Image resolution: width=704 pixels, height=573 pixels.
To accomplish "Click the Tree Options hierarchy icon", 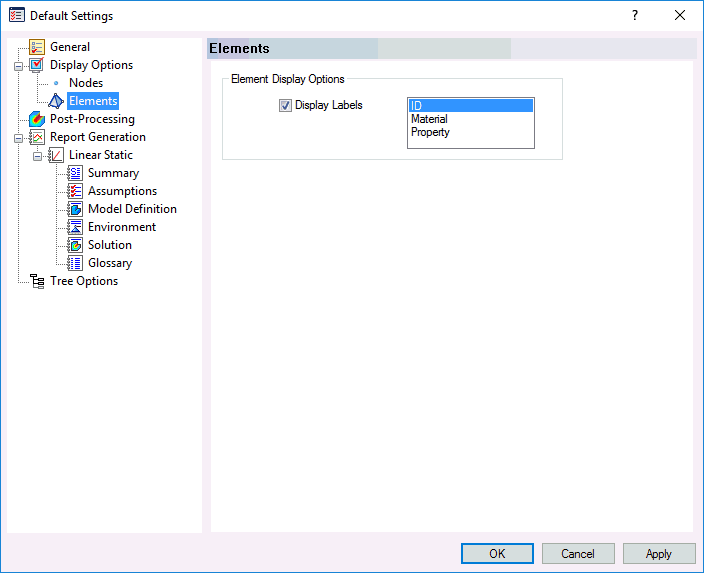I will pyautogui.click(x=37, y=281).
